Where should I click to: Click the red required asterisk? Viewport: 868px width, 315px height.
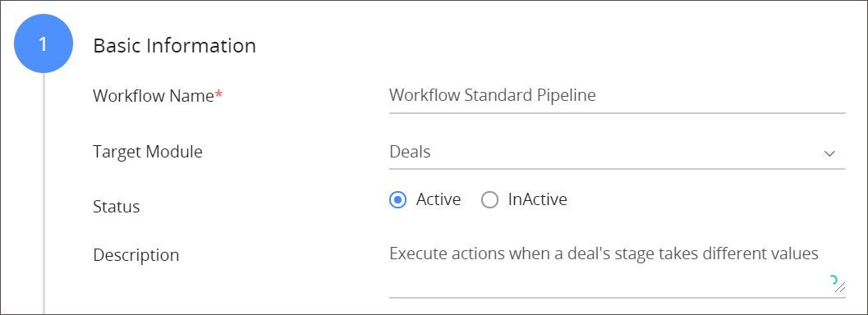point(219,94)
